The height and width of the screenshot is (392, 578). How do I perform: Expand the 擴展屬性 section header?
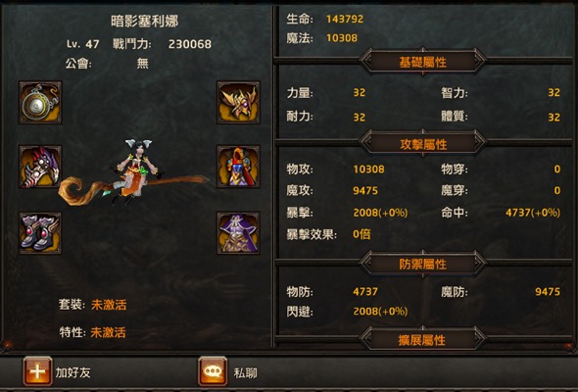click(423, 340)
